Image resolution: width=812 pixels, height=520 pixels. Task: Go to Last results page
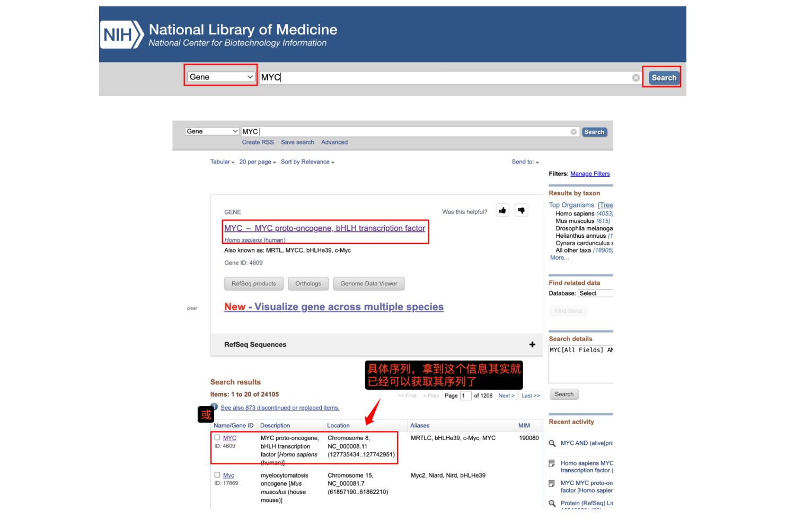click(531, 396)
